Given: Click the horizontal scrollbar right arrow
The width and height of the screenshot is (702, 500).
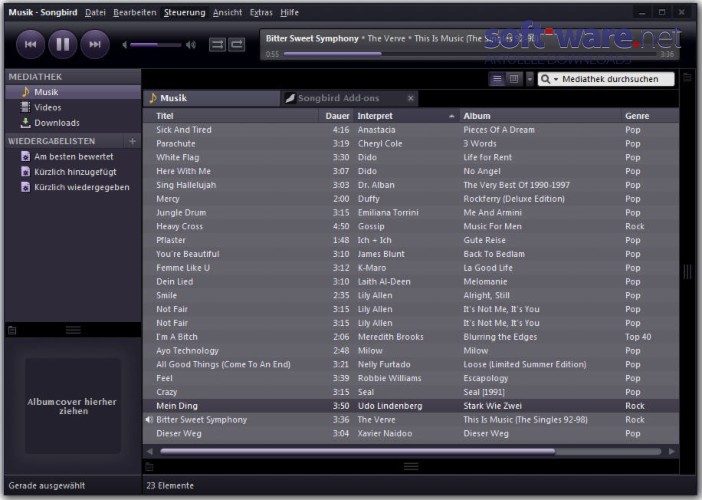Looking at the screenshot, I should (672, 451).
